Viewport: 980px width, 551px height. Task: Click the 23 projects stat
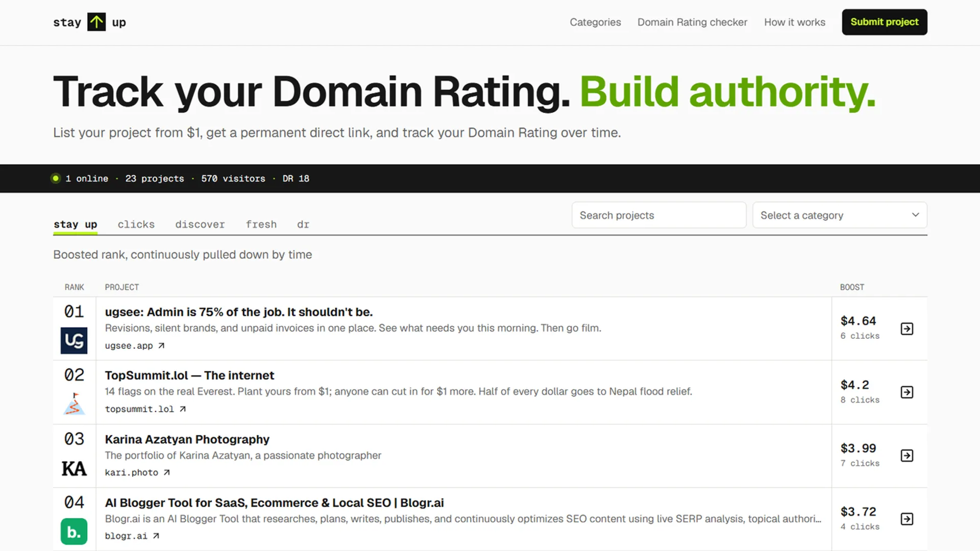(155, 178)
